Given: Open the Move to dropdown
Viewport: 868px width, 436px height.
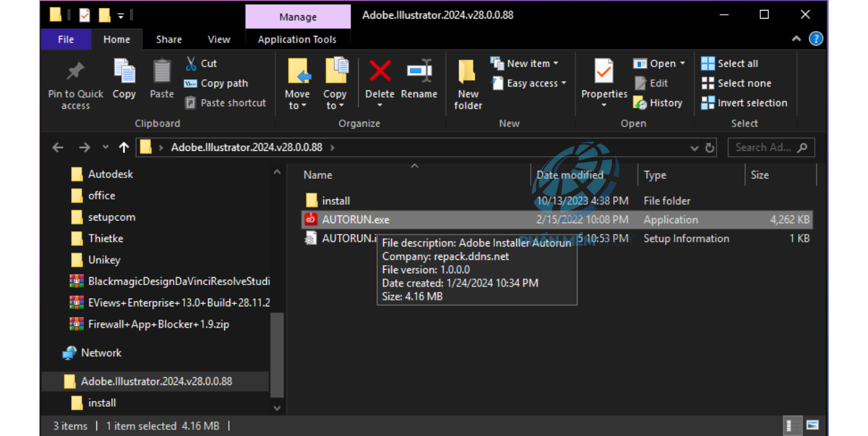Looking at the screenshot, I should pyautogui.click(x=297, y=82).
